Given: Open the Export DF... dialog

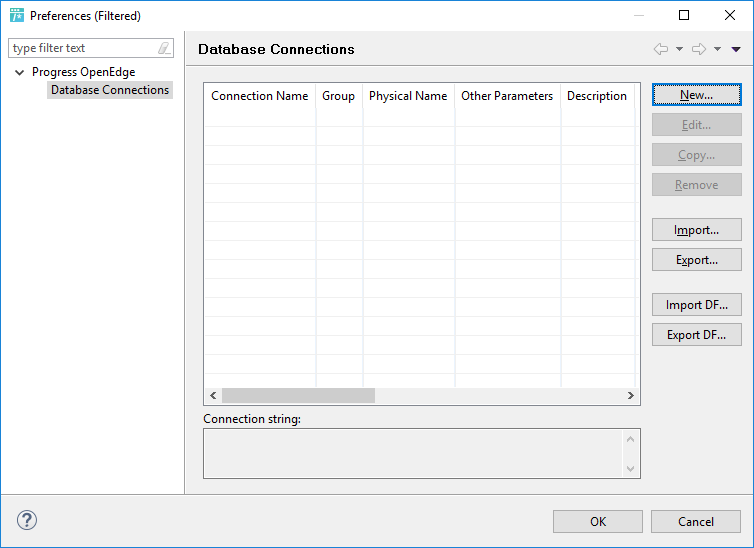Looking at the screenshot, I should [696, 335].
